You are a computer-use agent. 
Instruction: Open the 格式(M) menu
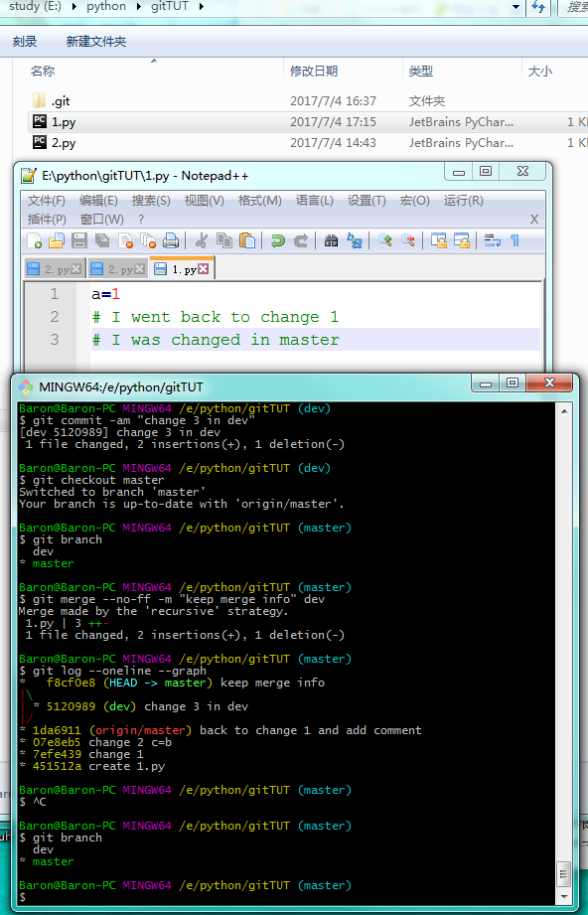tap(259, 201)
